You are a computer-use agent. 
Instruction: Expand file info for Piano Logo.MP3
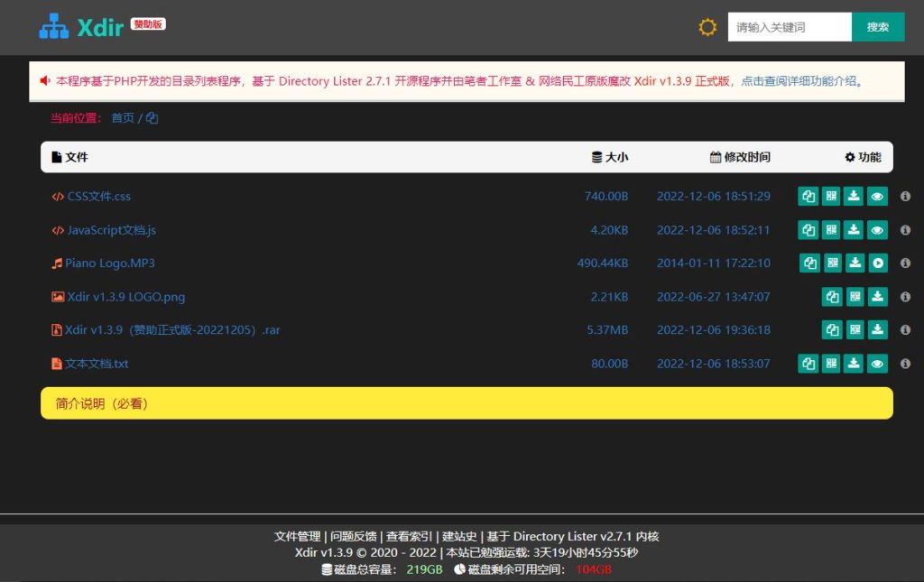(x=905, y=263)
